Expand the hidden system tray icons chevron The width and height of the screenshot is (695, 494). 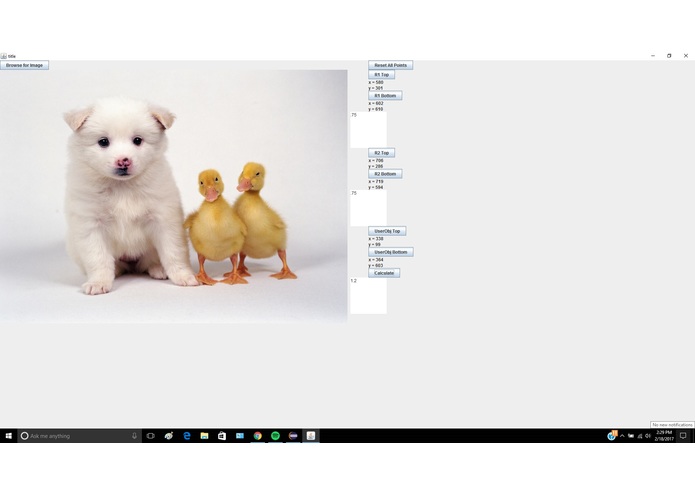[622, 436]
